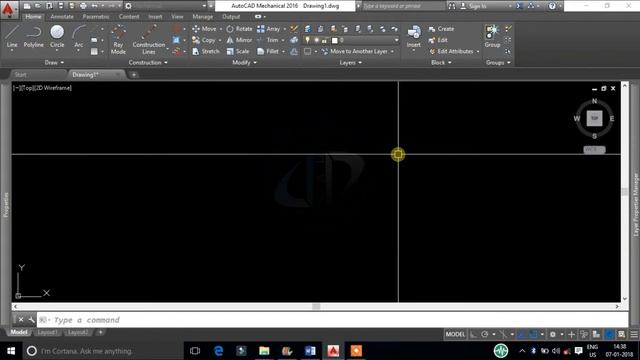
Task: Toggle object snap on status bar
Action: (533, 334)
